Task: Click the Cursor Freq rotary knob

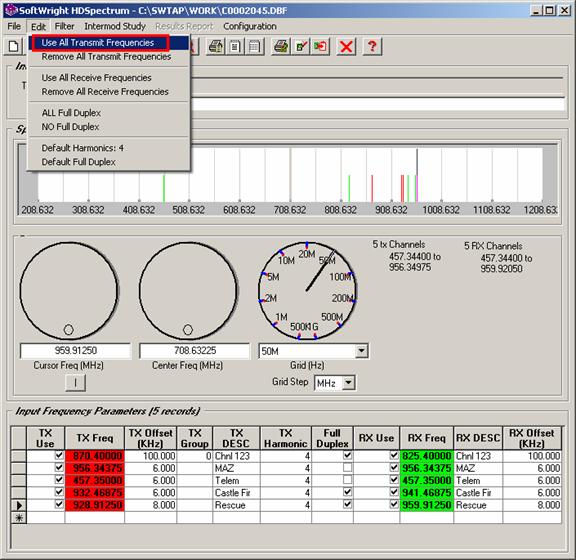Action: pos(69,290)
